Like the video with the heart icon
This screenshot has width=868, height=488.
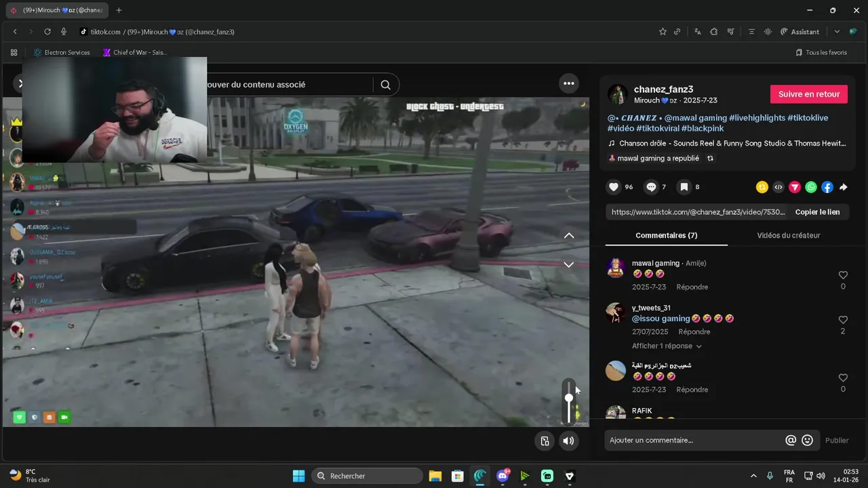coord(614,187)
